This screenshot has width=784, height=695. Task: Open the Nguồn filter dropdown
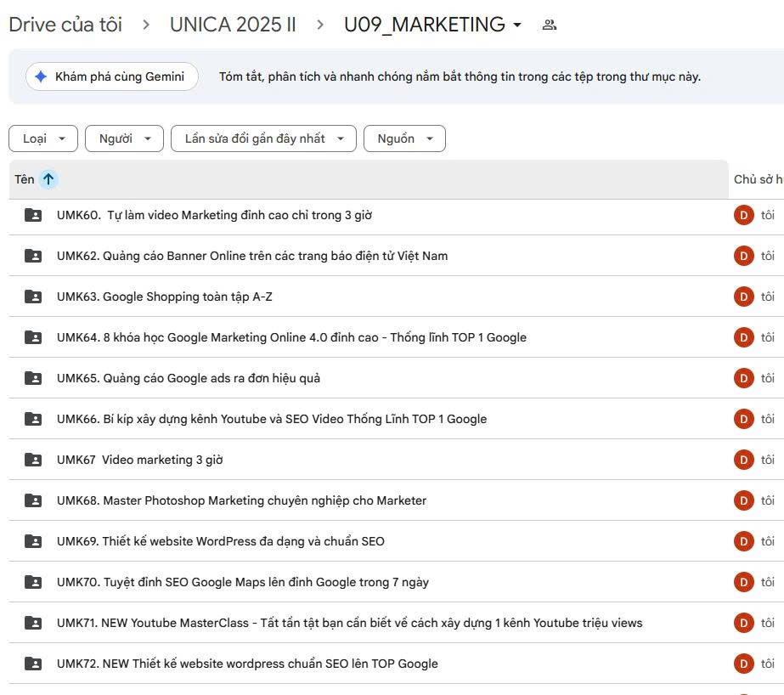(x=404, y=138)
